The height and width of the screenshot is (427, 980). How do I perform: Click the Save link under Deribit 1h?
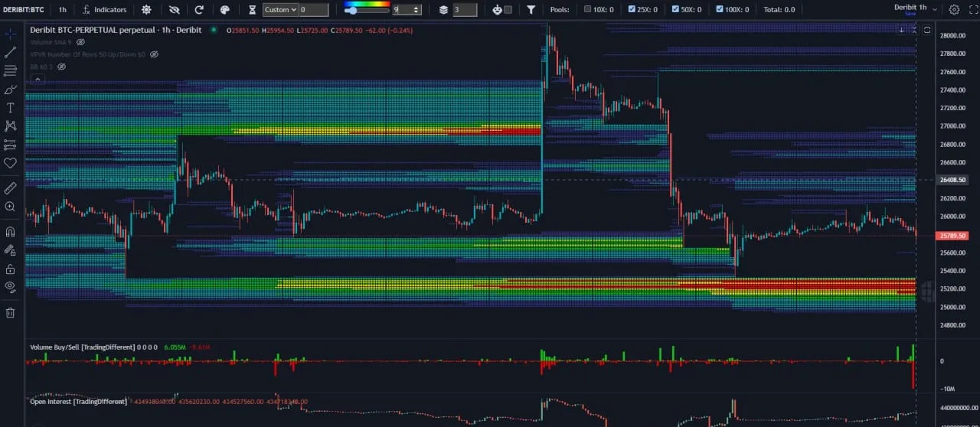[910, 15]
